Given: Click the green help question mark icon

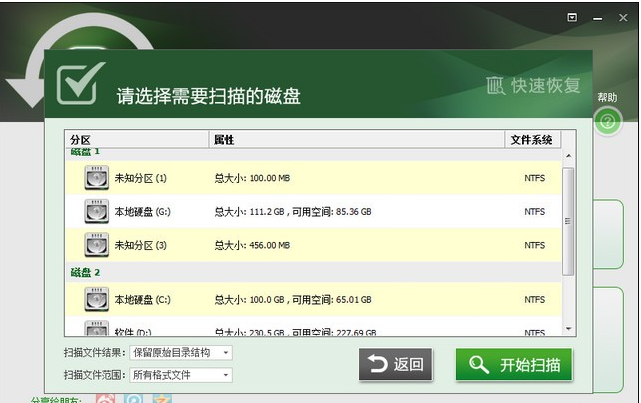Looking at the screenshot, I should (x=607, y=121).
